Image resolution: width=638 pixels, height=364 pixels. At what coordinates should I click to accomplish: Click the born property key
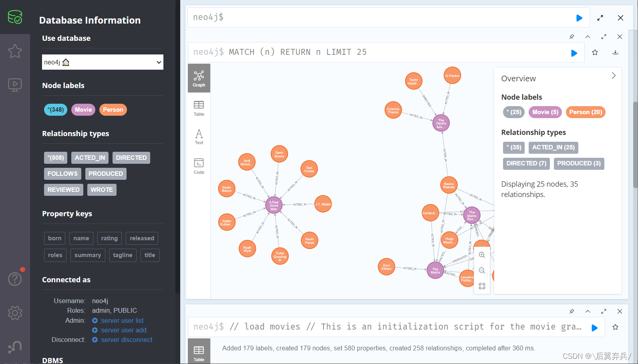pyautogui.click(x=55, y=238)
